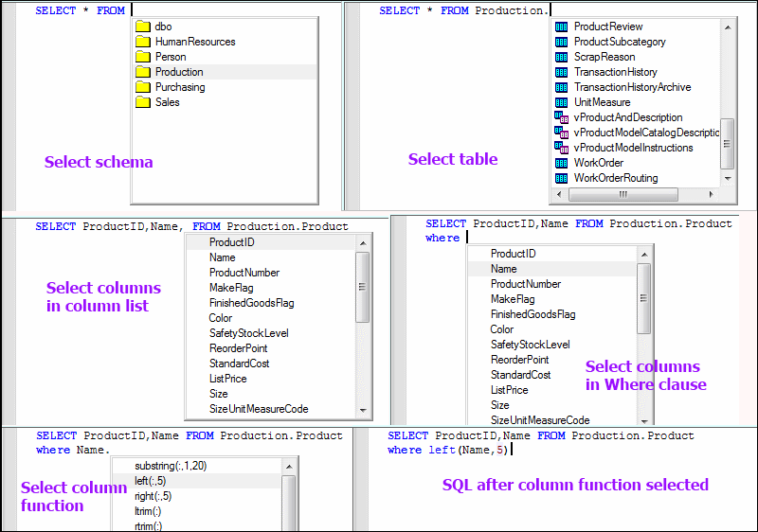Click the vProductModelCatalogDescription view icon
This screenshot has height=532, width=758.
point(561,133)
